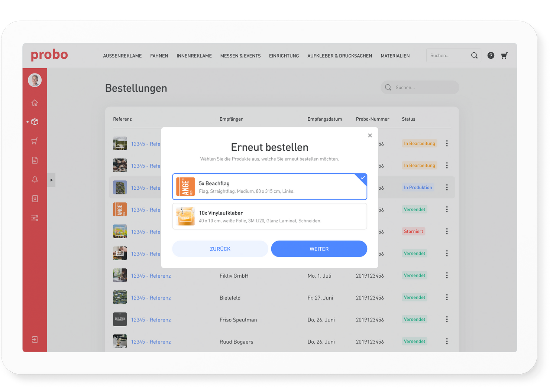Select the 10x Vinylaufkleber product
Viewport: 553px width, 392px height.
point(269,216)
